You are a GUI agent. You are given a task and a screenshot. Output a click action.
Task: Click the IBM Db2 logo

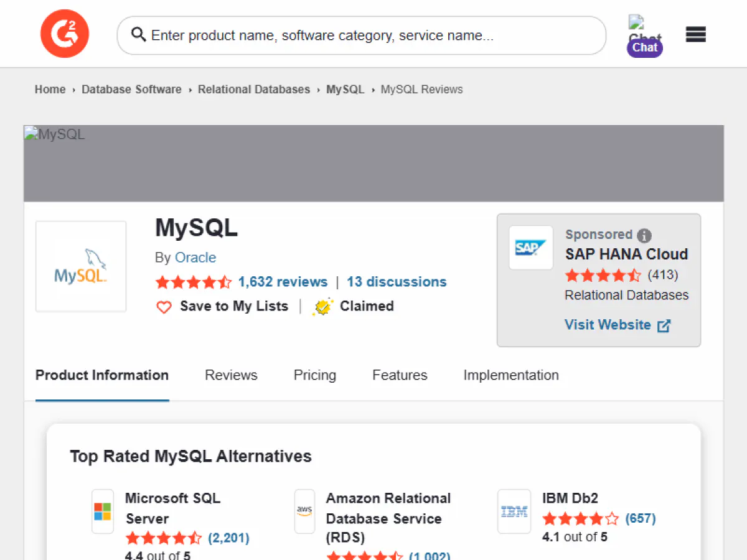pos(514,511)
